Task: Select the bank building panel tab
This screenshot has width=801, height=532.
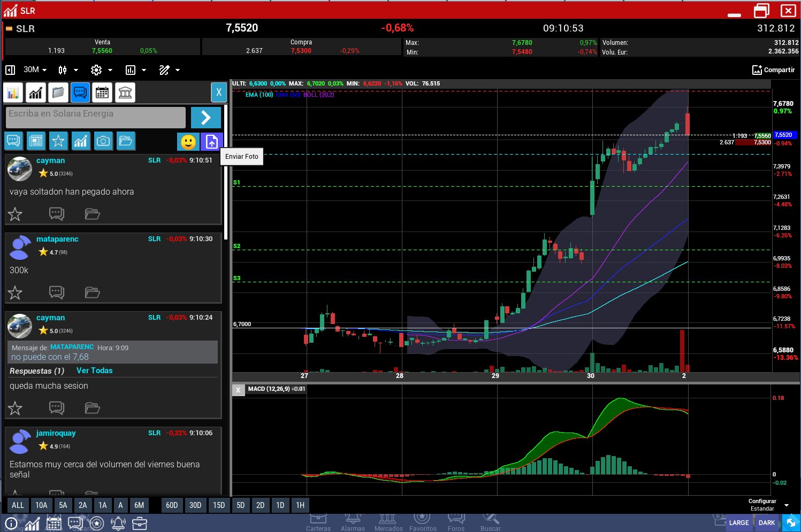Action: pyautogui.click(x=125, y=93)
